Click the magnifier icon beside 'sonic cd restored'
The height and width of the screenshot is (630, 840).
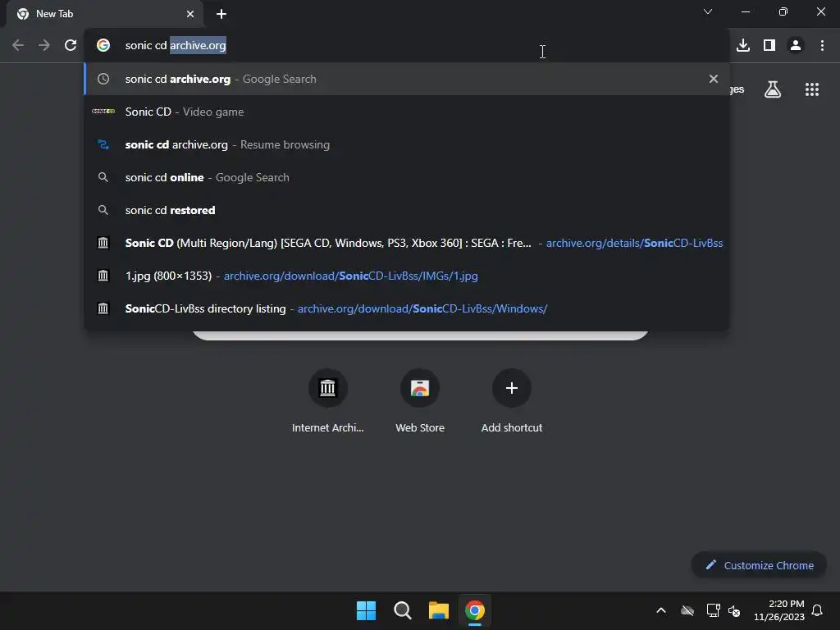click(103, 210)
